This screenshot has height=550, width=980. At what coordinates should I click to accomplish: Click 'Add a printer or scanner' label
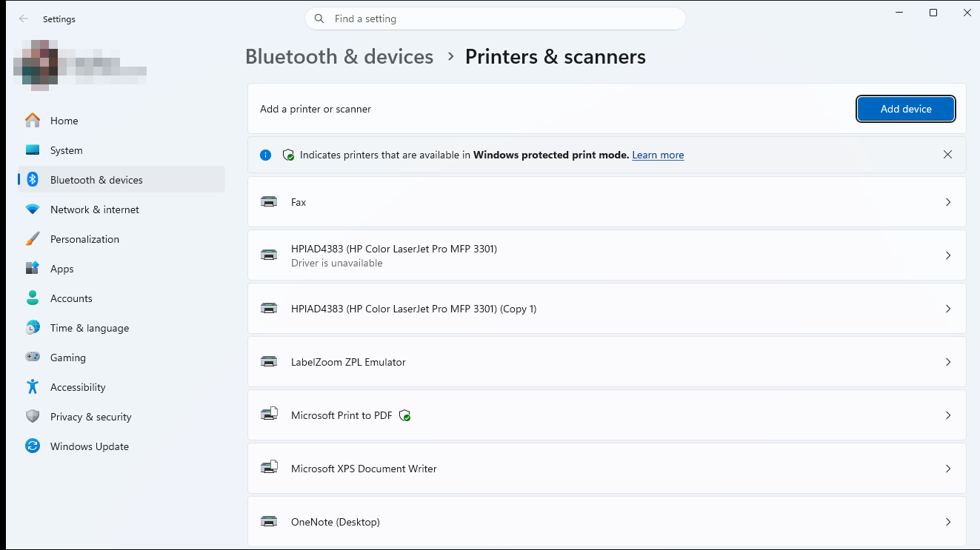tap(316, 109)
